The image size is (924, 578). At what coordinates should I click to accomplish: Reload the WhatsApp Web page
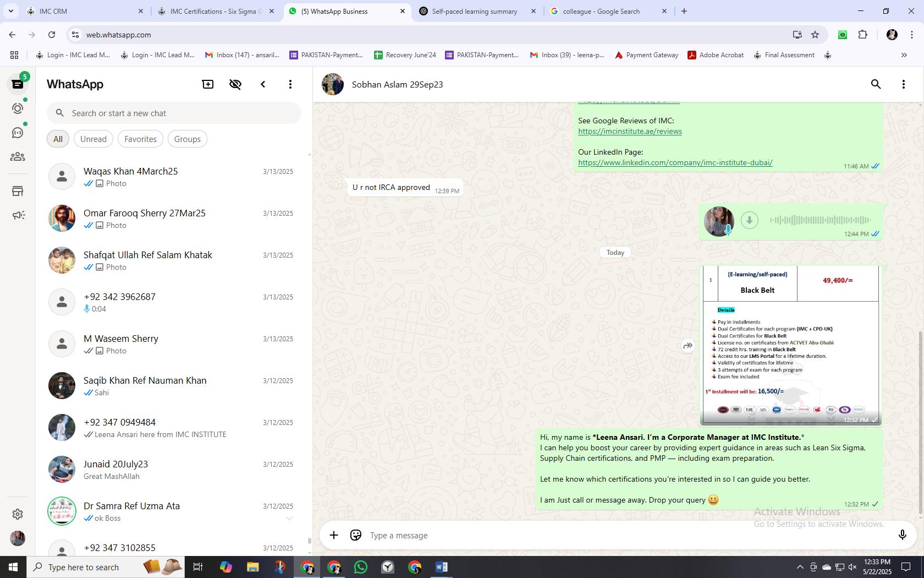(52, 35)
